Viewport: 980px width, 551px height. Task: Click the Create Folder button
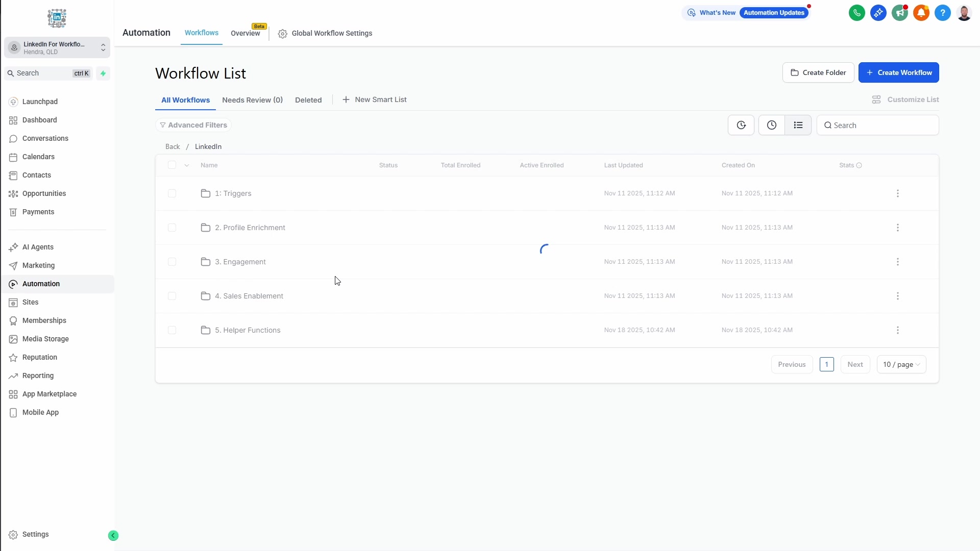(818, 72)
